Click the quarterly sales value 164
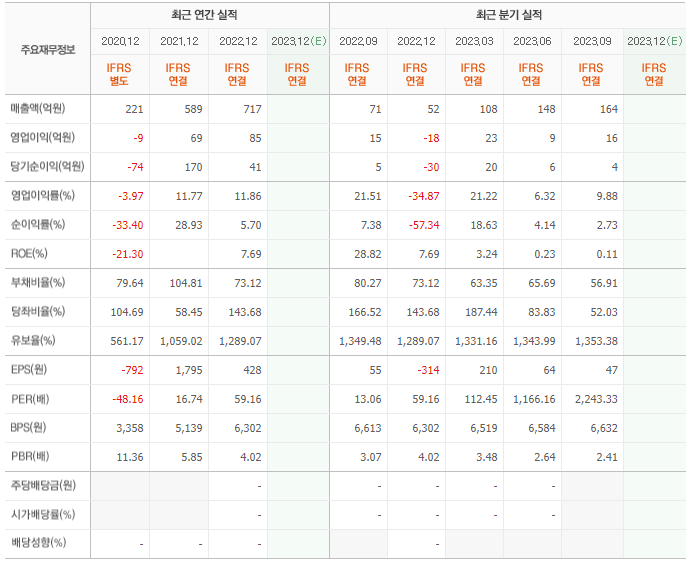The image size is (693, 564). (609, 109)
